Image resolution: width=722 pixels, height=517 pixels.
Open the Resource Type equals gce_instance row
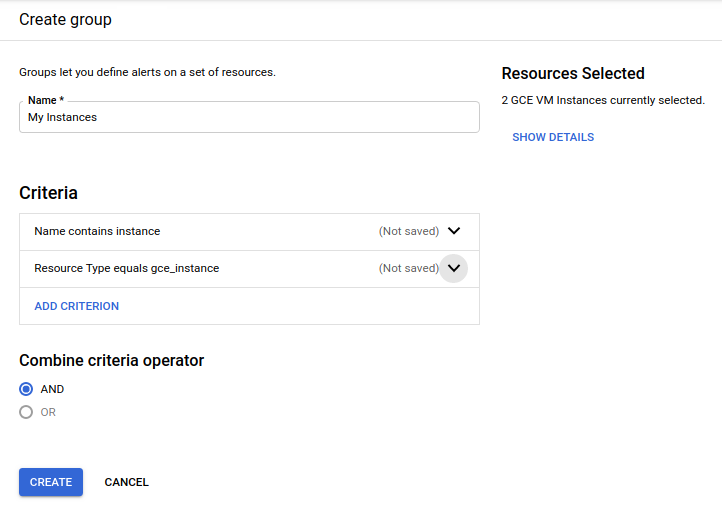pyautogui.click(x=127, y=268)
